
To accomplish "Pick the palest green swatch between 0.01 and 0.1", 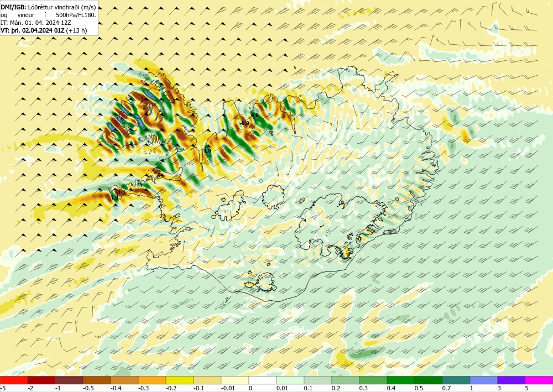I will pyautogui.click(x=290, y=380).
